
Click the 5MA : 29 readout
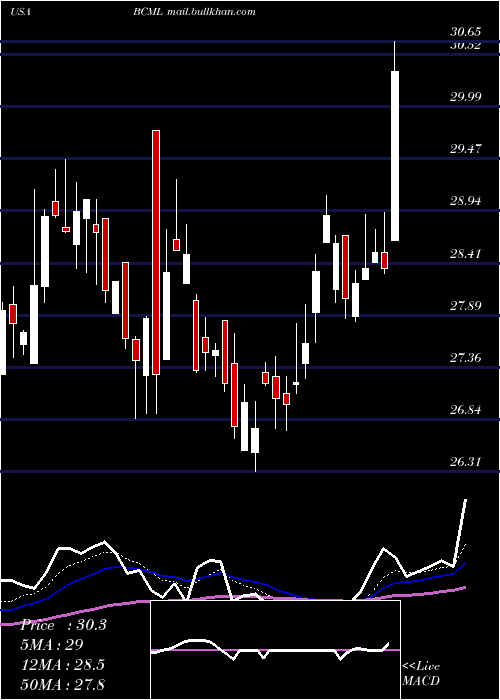(x=52, y=645)
